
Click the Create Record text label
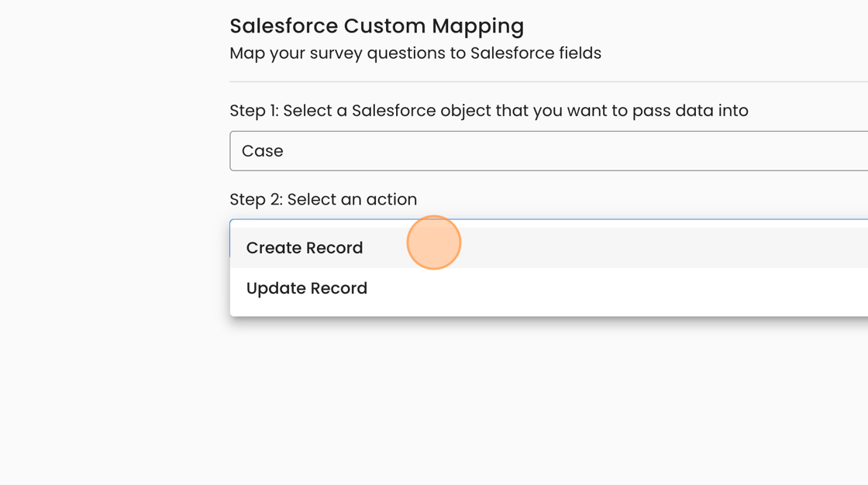coord(305,248)
